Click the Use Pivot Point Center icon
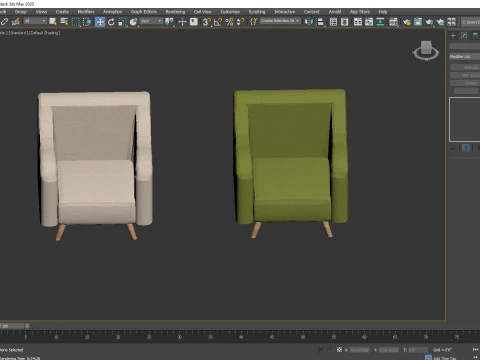Viewport: 480px width, 360px height. [169, 22]
